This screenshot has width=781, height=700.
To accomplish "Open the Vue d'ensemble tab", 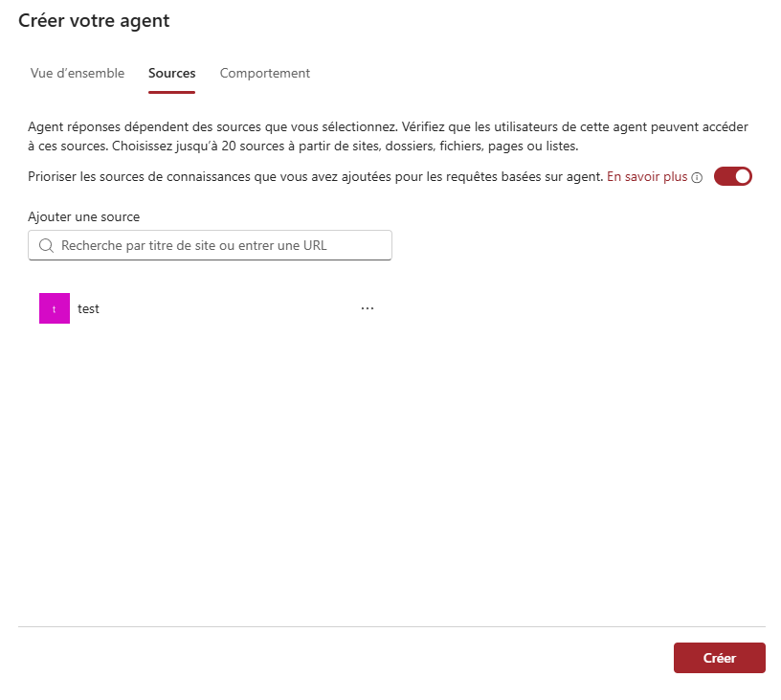I will click(x=78, y=74).
